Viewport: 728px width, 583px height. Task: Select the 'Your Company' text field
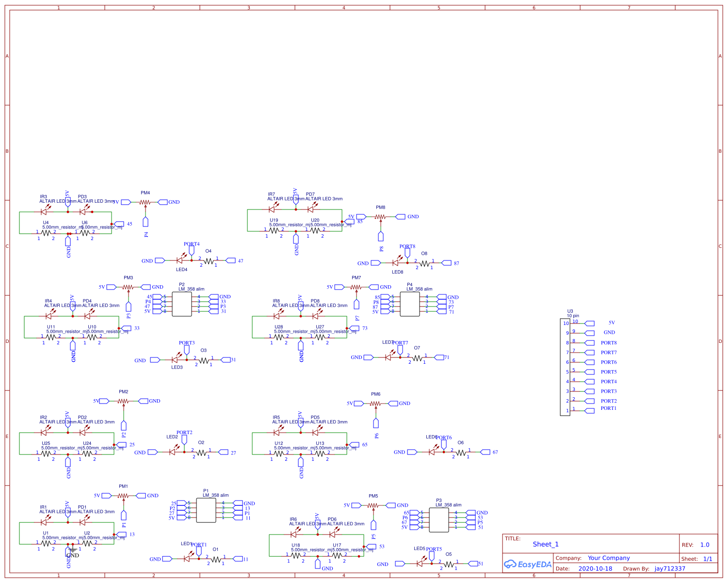pyautogui.click(x=609, y=558)
